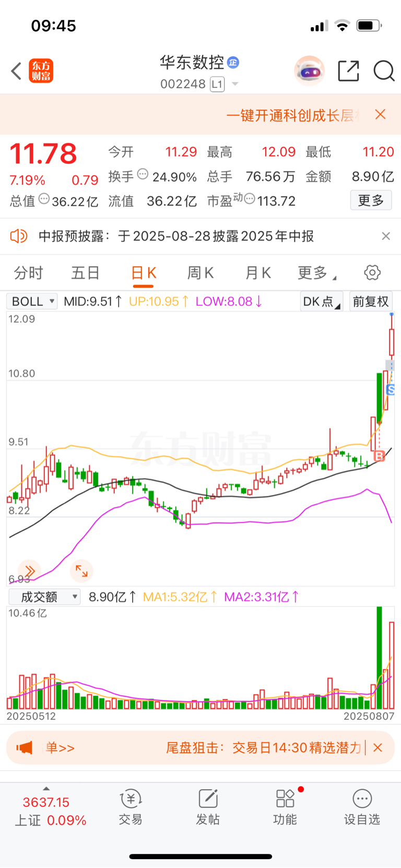Switch to the 分时 tab
This screenshot has width=401, height=868.
coord(28,272)
